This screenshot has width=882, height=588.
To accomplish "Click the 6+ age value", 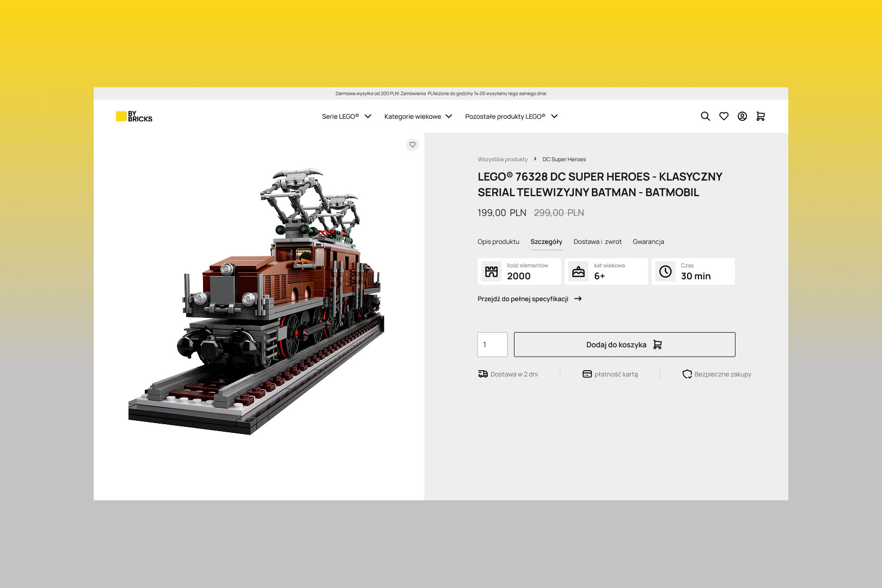I will click(599, 276).
